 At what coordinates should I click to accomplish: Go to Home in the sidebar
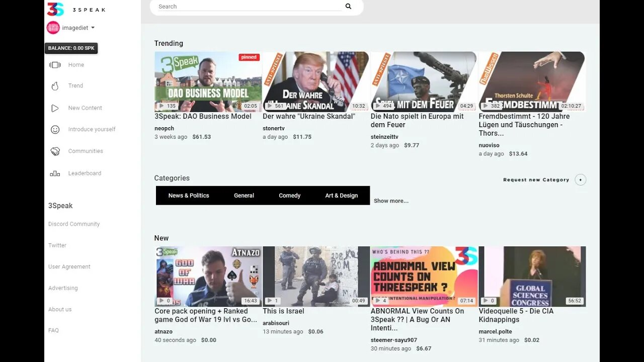coord(76,65)
